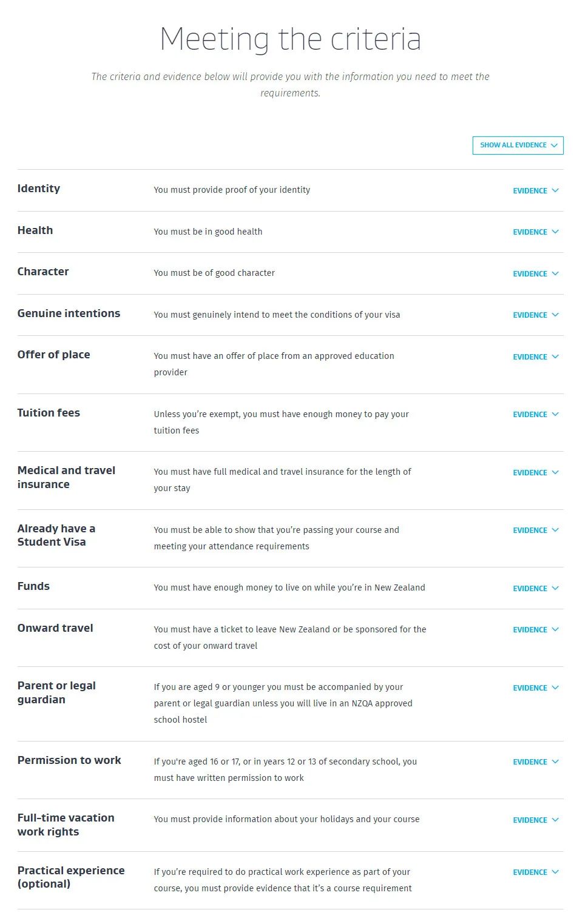Click the Show All Evidence button
The image size is (574, 924).
pos(518,146)
